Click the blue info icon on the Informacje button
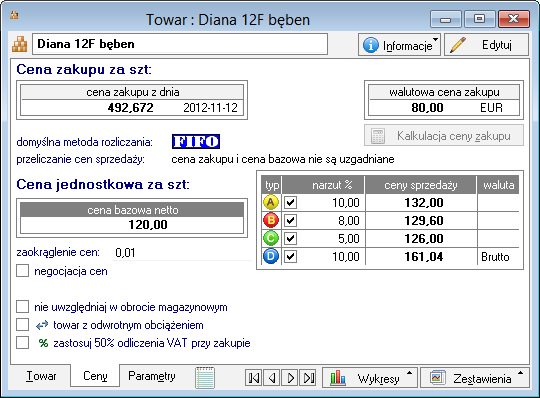The image size is (540, 398). tap(371, 45)
